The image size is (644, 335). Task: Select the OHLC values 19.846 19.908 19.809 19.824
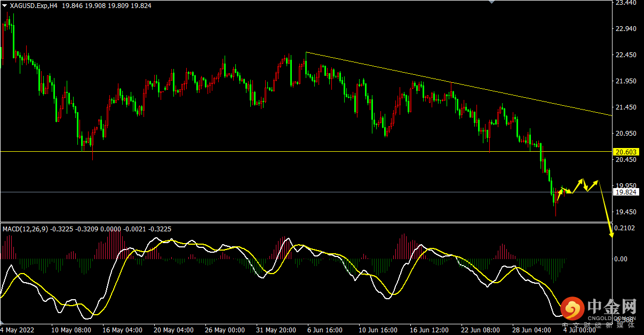coord(107,5)
